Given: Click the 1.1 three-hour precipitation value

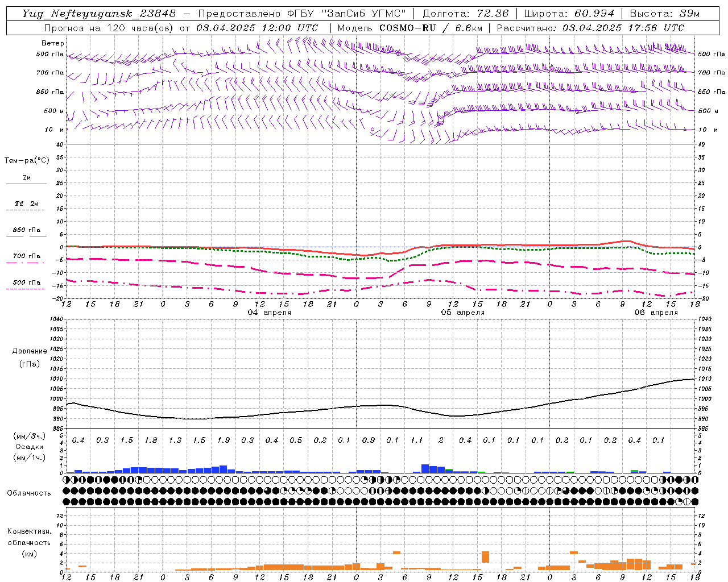Looking at the screenshot, I should (417, 440).
